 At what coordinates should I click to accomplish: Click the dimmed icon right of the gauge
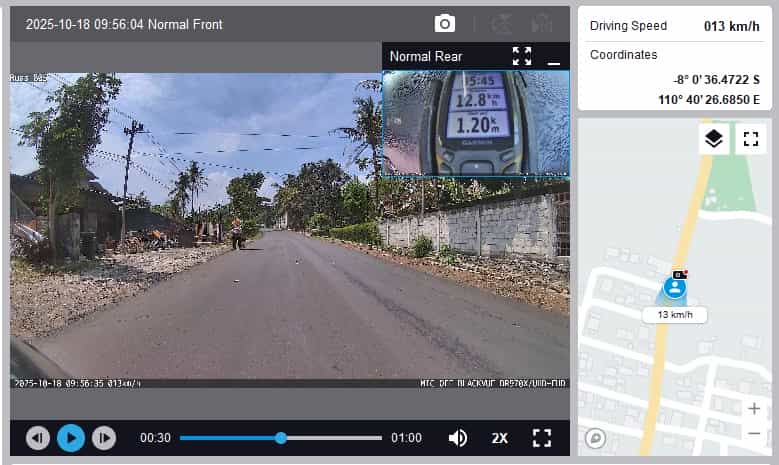(x=542, y=24)
